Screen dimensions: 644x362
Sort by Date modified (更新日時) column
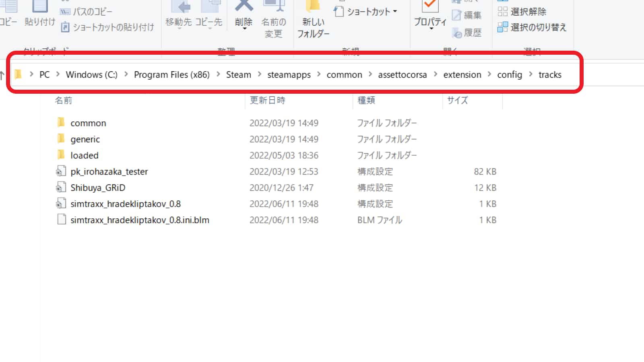click(x=267, y=101)
